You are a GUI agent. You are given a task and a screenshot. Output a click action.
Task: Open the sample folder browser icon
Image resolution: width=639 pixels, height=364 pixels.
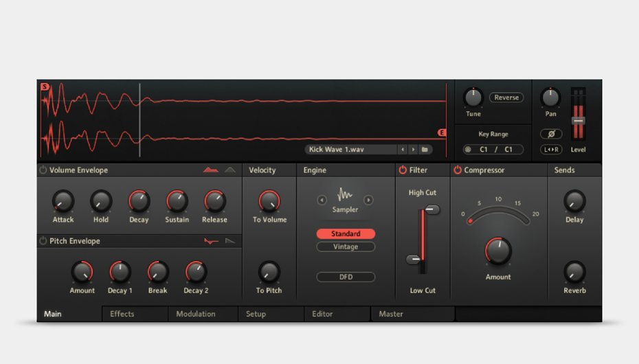[425, 149]
